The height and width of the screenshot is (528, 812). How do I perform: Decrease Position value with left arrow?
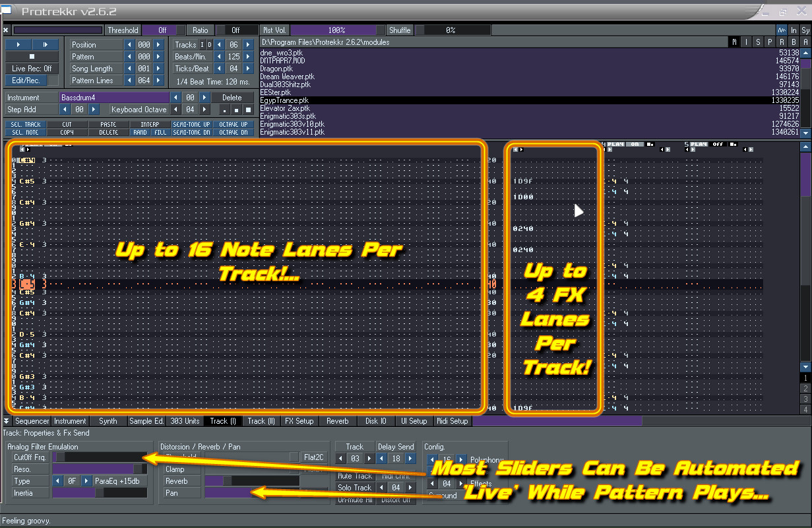coord(129,45)
